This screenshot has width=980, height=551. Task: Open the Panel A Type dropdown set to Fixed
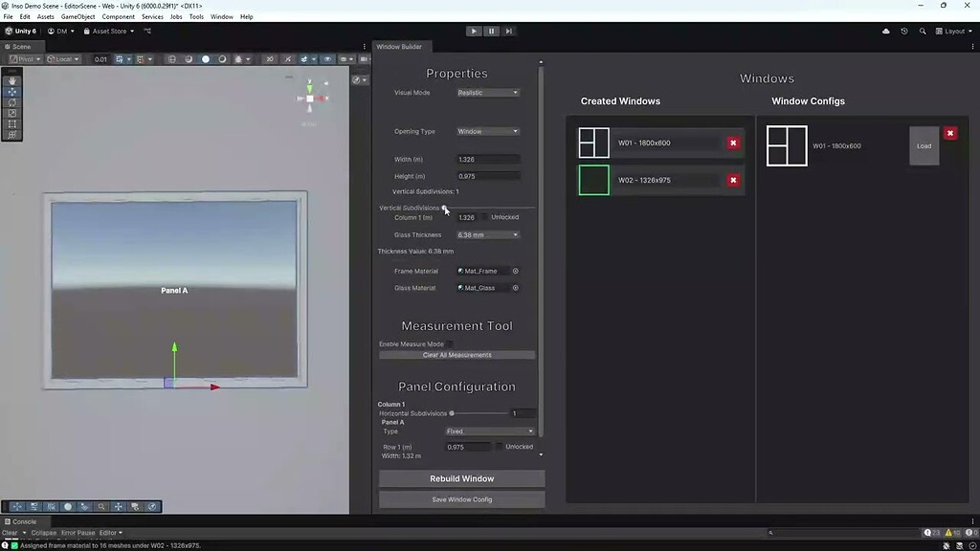pos(488,431)
